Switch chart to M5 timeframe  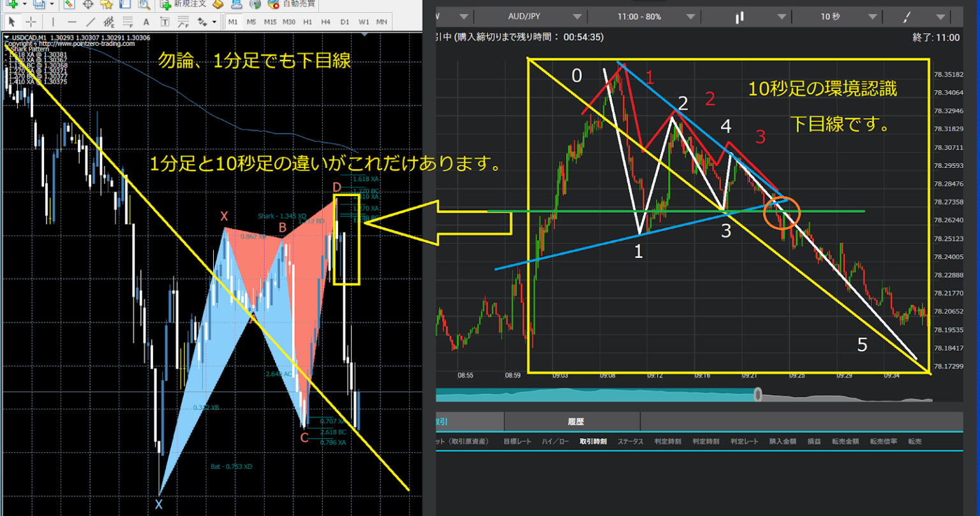click(x=251, y=22)
